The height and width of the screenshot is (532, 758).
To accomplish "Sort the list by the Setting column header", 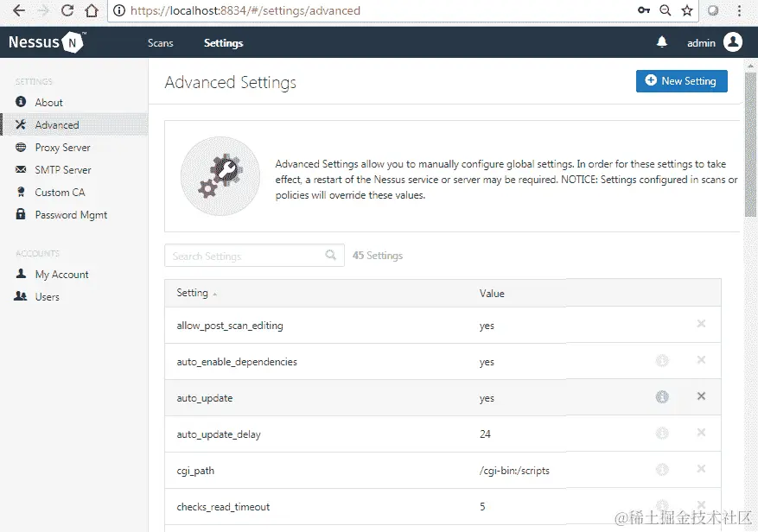I will tap(192, 293).
